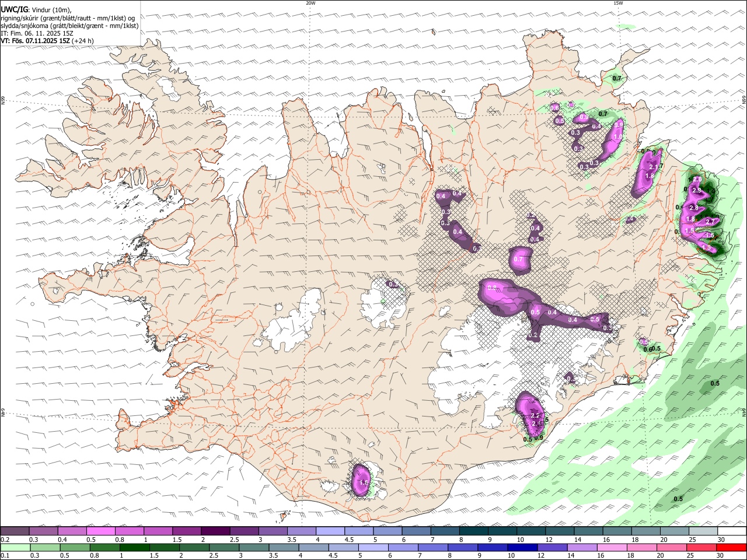Pick the coral swatch between 25 and 30, bottom row

coord(701,548)
